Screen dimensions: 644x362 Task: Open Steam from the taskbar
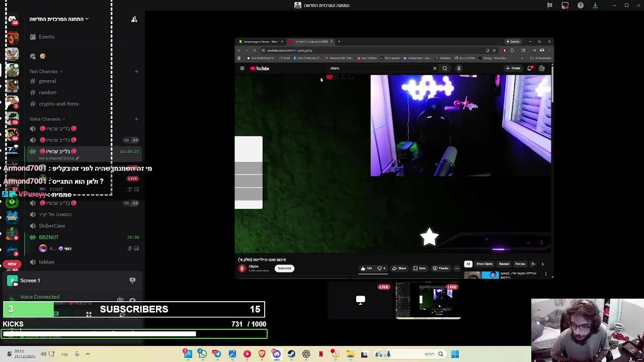tap(291, 354)
